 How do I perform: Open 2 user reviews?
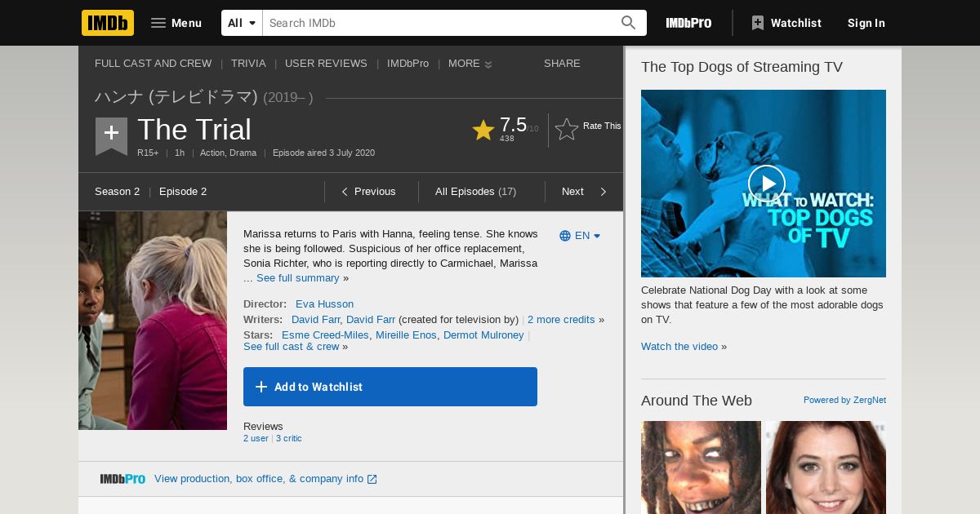(x=256, y=438)
